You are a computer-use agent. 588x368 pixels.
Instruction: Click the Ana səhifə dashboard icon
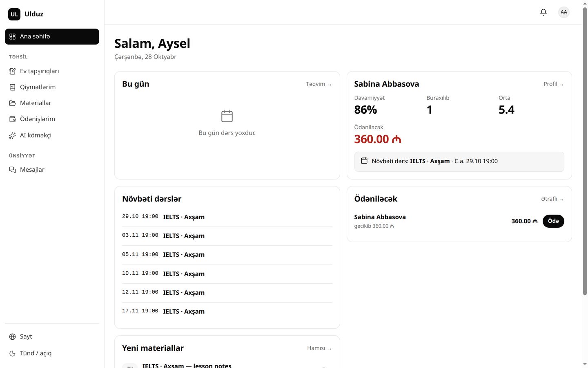[13, 36]
